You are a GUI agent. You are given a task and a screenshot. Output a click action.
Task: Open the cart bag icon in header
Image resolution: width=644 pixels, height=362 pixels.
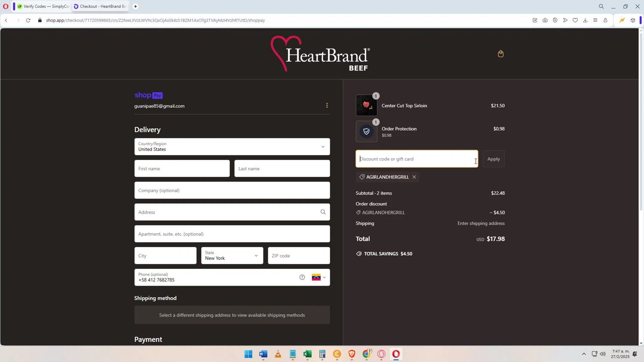pyautogui.click(x=501, y=54)
